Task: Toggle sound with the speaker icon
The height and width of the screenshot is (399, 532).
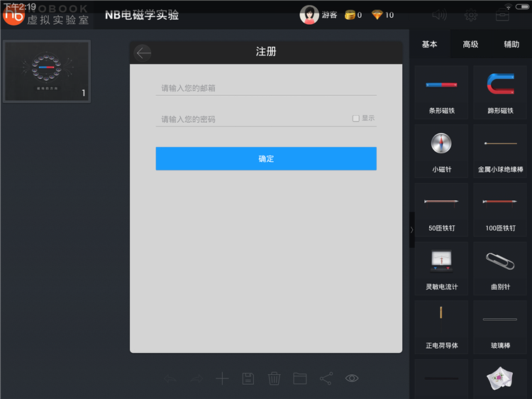Action: [439, 15]
